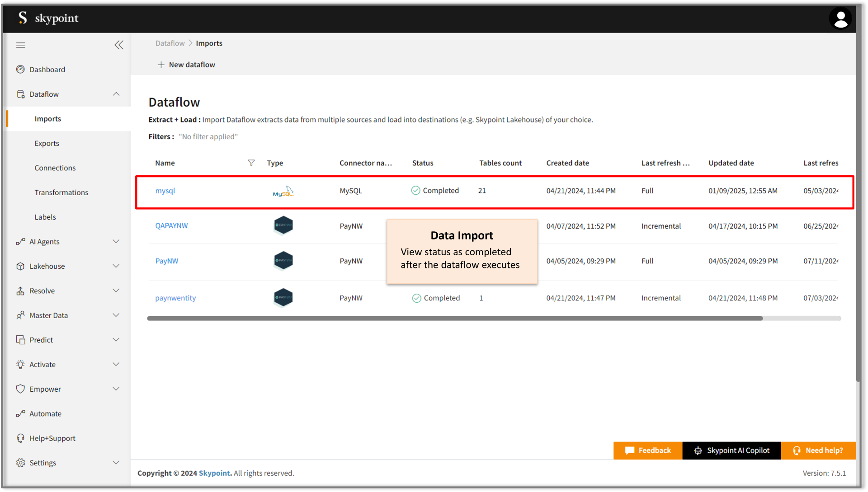868x492 pixels.
Task: Click the Name column filter icon
Action: [251, 163]
